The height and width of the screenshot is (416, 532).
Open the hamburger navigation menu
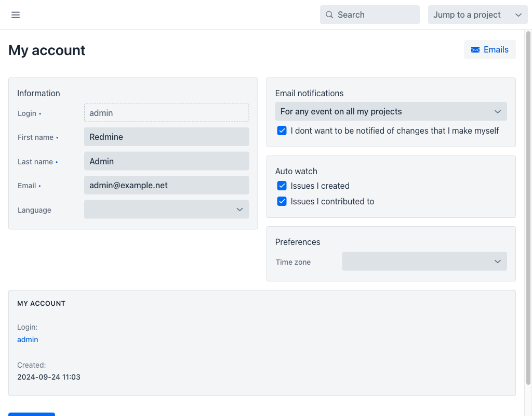[x=15, y=15]
